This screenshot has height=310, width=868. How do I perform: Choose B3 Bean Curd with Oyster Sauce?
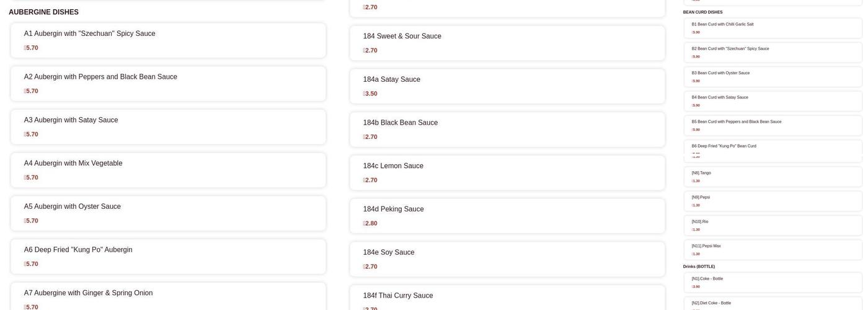[x=773, y=77]
